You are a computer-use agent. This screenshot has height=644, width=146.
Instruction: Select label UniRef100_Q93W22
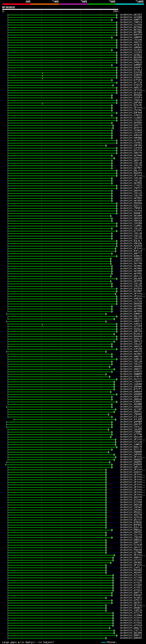tap(131, 55)
